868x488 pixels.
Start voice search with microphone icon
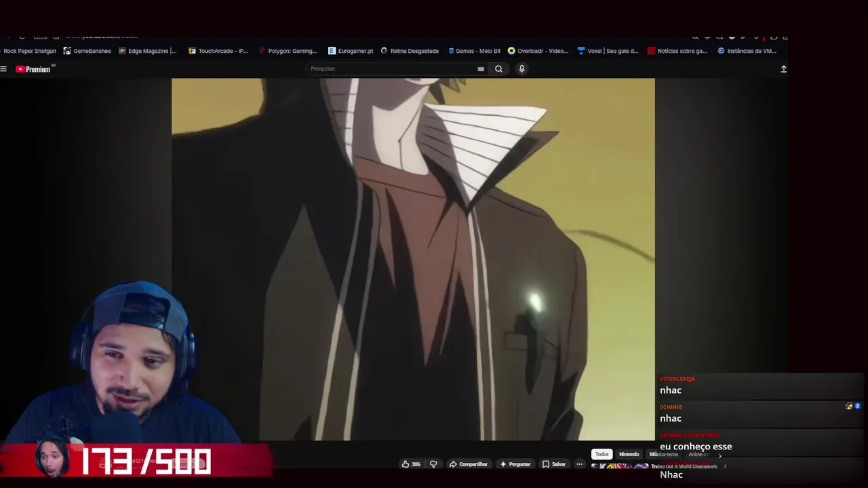(521, 68)
